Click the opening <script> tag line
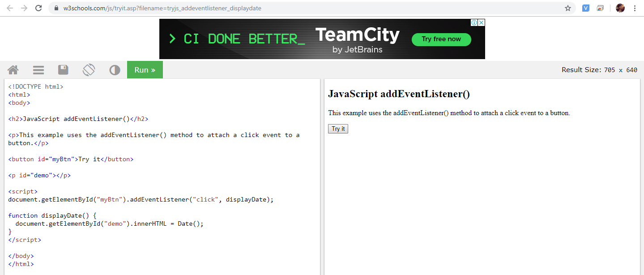 tap(23, 192)
